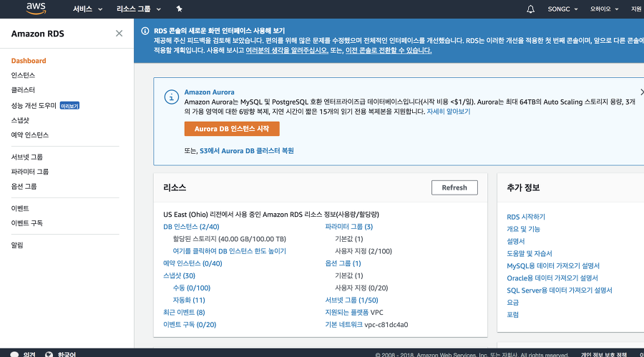Click the 미리보기 preview badge

[69, 106]
